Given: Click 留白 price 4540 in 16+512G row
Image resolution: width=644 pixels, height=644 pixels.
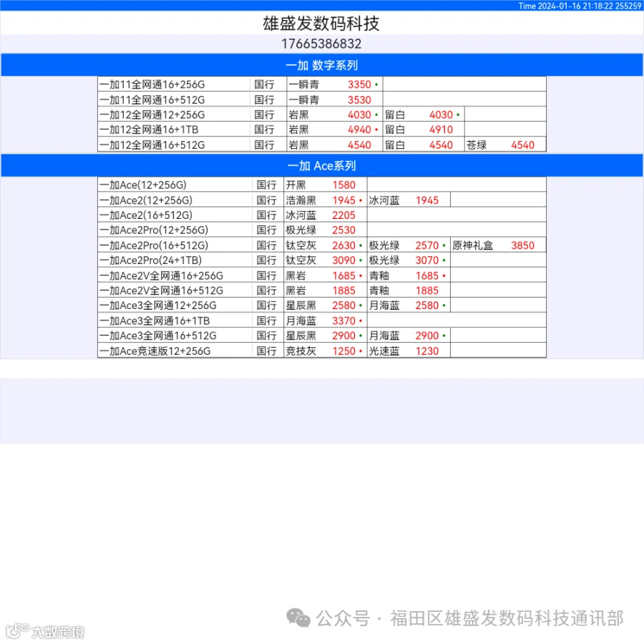Looking at the screenshot, I should point(441,145).
